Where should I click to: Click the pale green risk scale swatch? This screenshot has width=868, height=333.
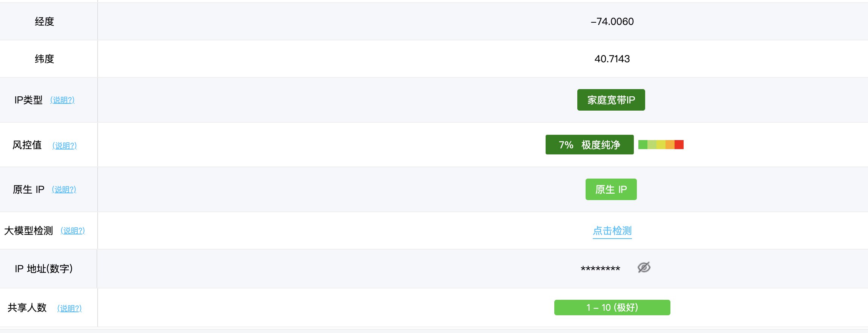tap(652, 145)
